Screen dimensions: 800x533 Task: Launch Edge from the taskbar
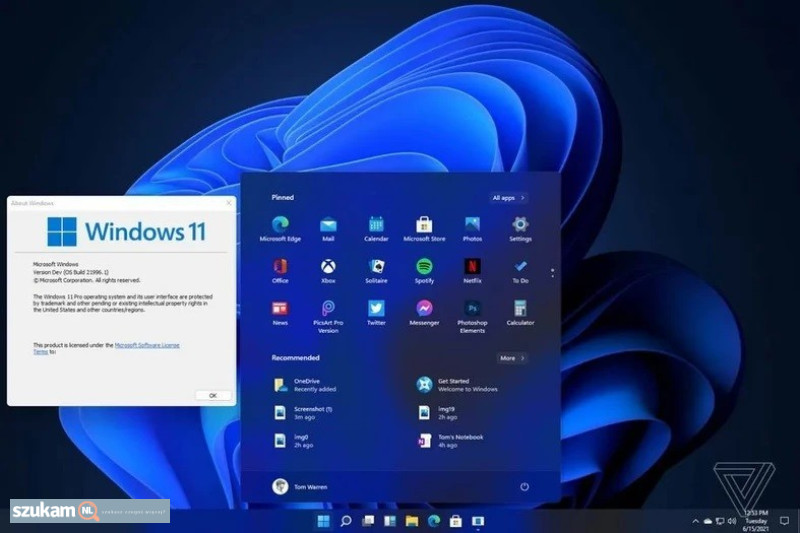pyautogui.click(x=434, y=521)
